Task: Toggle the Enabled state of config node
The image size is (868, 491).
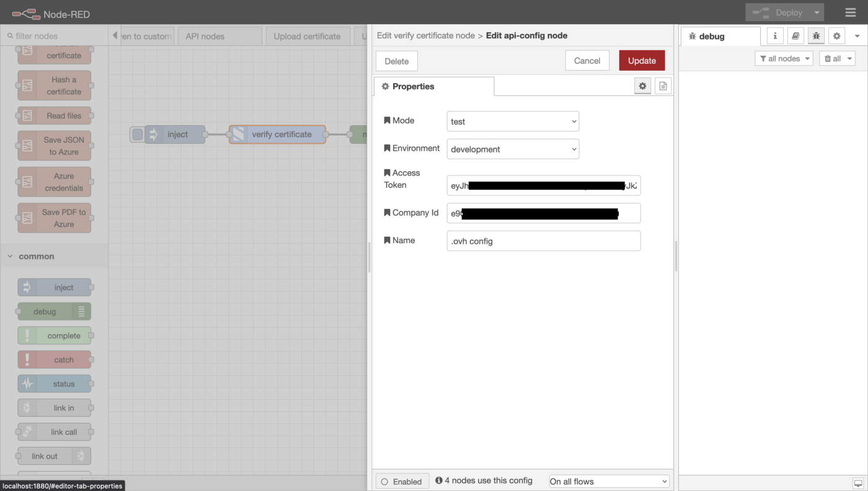Action: tap(402, 482)
